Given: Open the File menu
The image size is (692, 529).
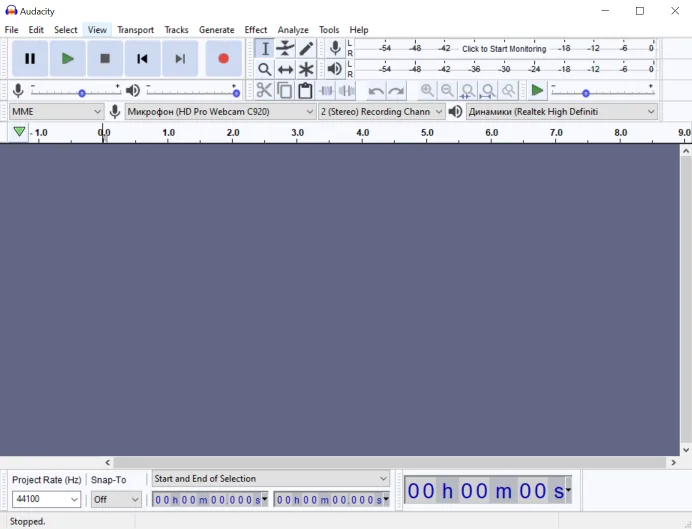Looking at the screenshot, I should pos(11,30).
